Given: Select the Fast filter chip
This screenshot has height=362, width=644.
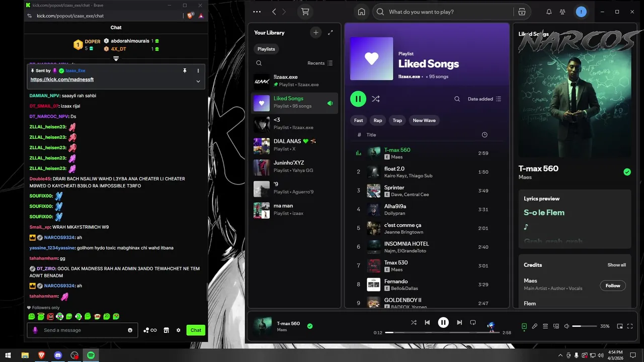Looking at the screenshot, I should coord(358,120).
